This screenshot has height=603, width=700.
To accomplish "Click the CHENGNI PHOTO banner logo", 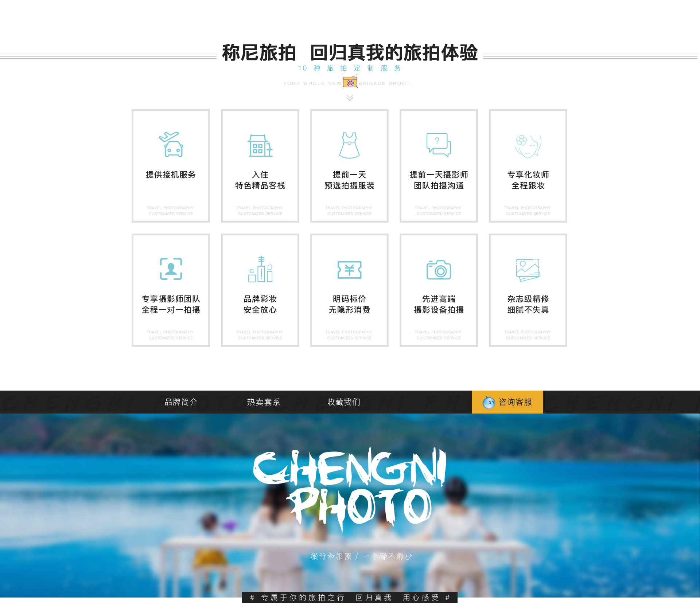I will pyautogui.click(x=349, y=489).
